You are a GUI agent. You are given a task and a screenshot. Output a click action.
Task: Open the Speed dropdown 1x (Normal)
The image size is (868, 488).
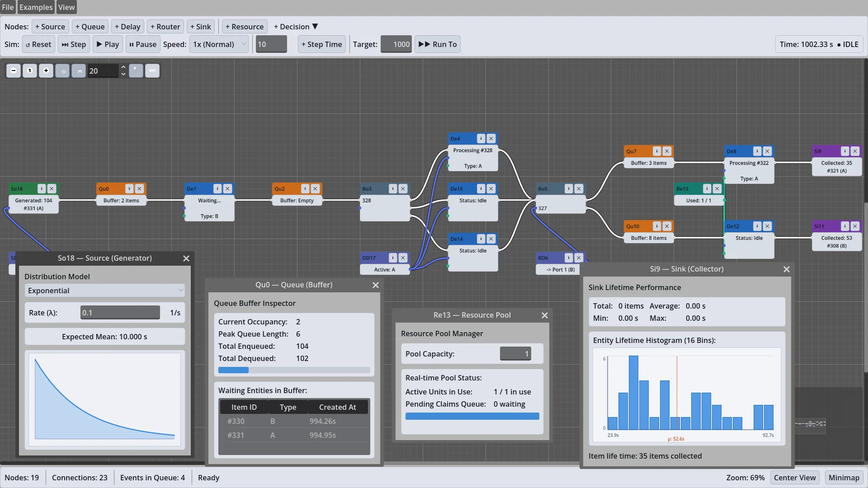[x=219, y=44]
